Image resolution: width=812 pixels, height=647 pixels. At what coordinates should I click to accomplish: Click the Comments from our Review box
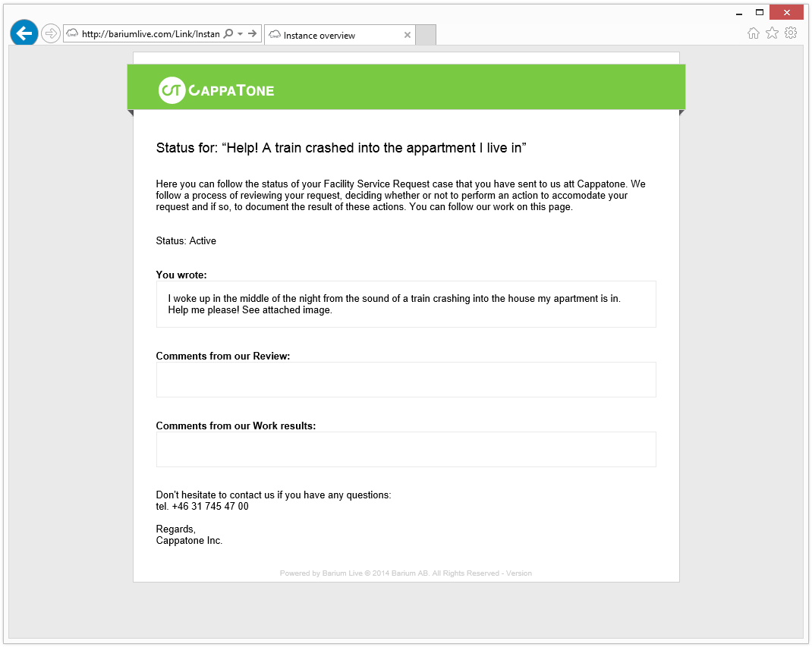(406, 379)
